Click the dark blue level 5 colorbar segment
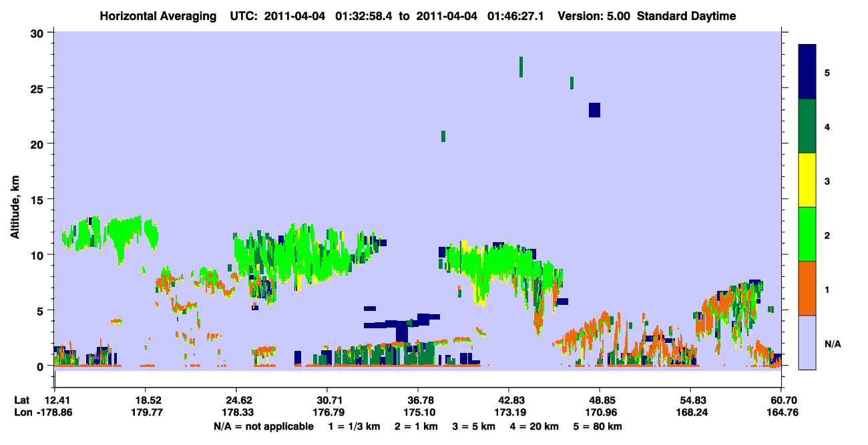The image size is (868, 445). pyautogui.click(x=807, y=72)
